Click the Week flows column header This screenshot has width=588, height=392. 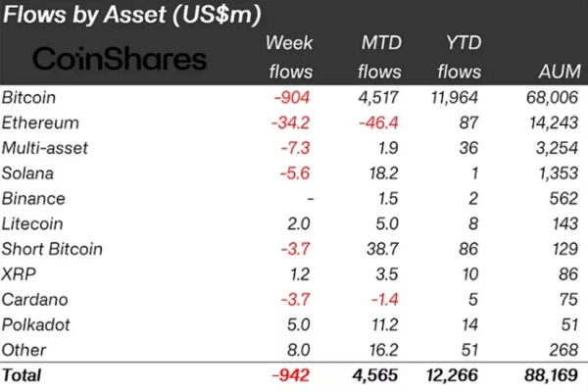pos(289,57)
